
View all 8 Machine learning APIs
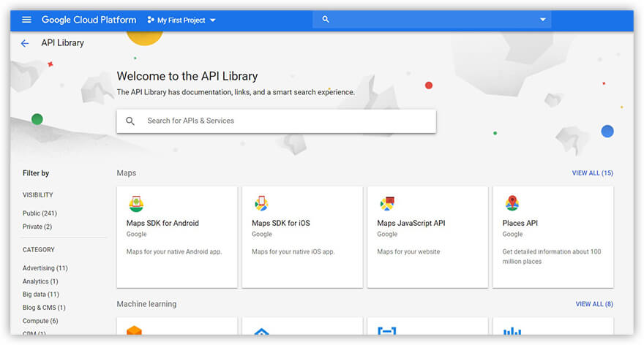pyautogui.click(x=594, y=304)
